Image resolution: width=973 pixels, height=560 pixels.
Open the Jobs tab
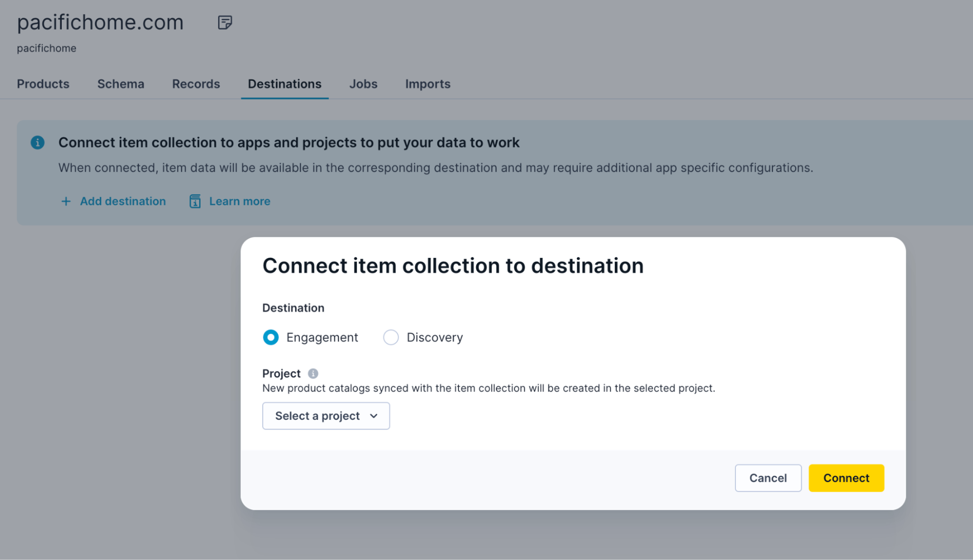coord(363,84)
